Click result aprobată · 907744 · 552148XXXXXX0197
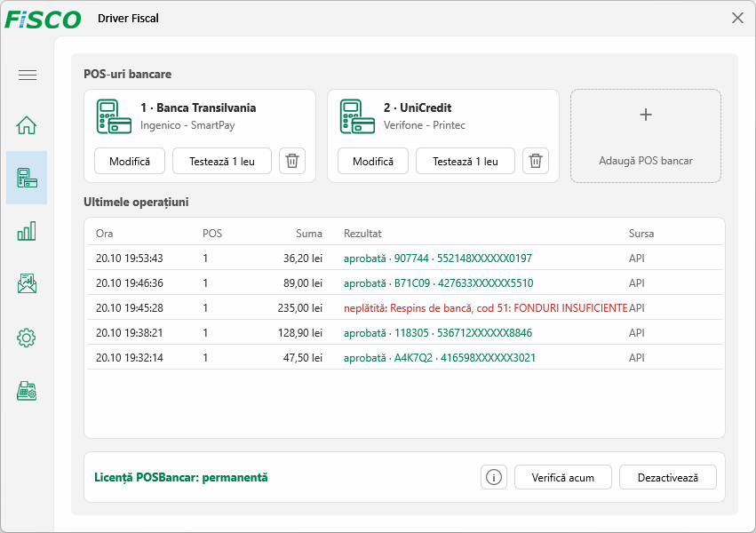The image size is (756, 533). [x=438, y=259]
